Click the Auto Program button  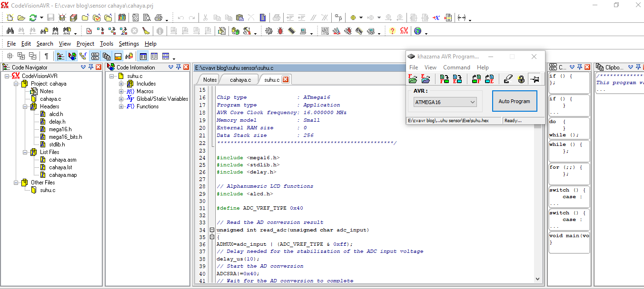click(x=514, y=101)
